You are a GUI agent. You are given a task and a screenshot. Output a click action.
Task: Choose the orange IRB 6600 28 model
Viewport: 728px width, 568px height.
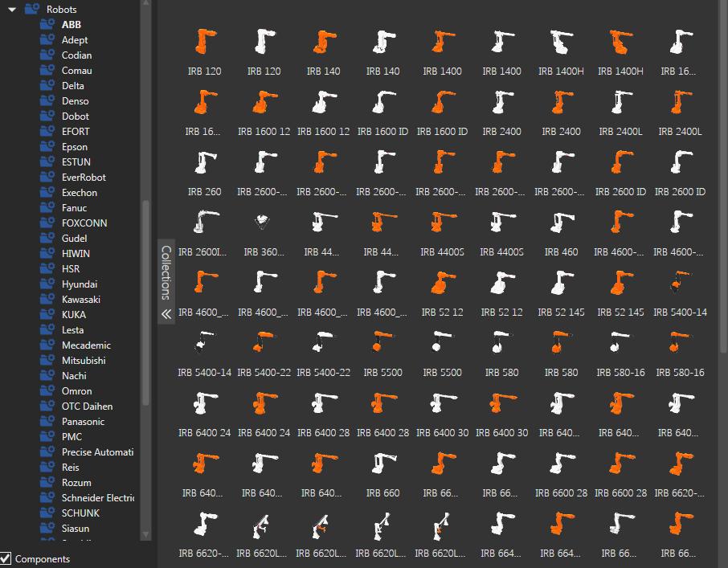[x=621, y=464]
